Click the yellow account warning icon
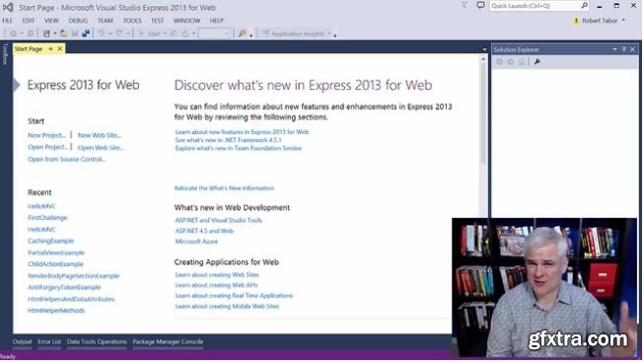644x362 pixels. [576, 21]
